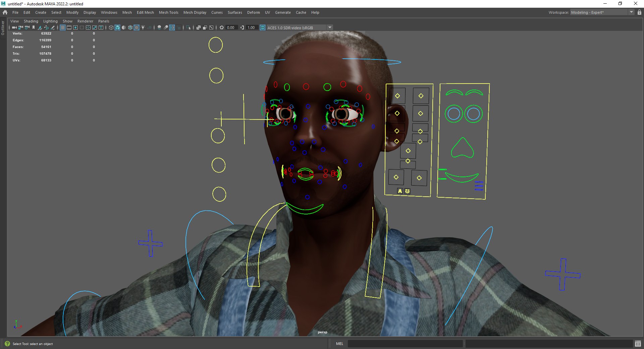Open the Deform menu
This screenshot has height=349, width=644.
point(253,12)
